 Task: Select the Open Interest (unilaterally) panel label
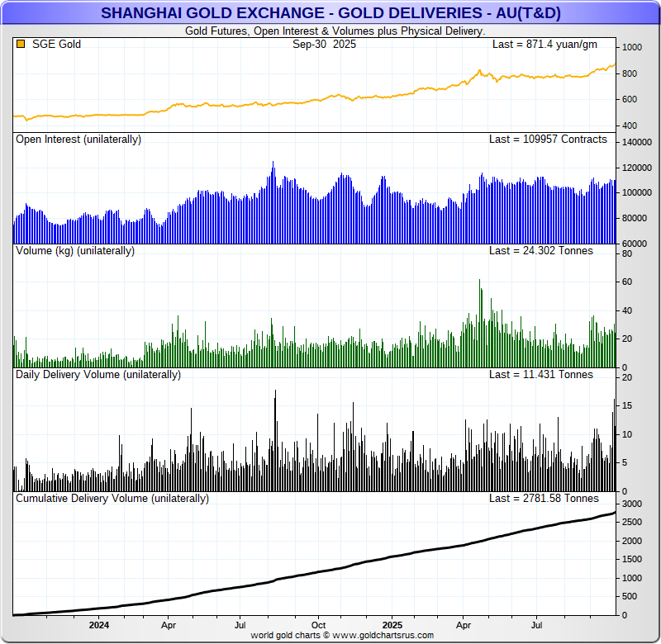pyautogui.click(x=78, y=140)
